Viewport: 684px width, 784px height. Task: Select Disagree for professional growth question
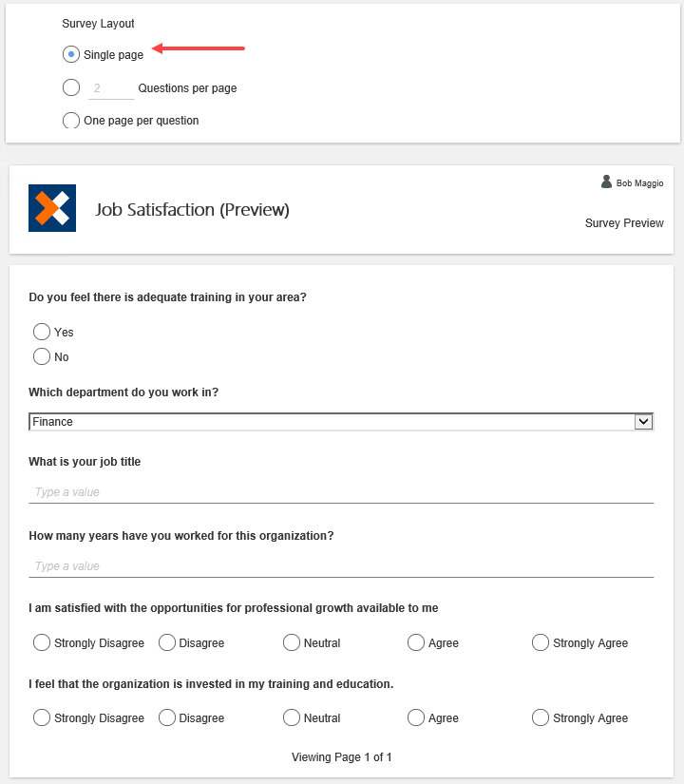click(x=166, y=642)
